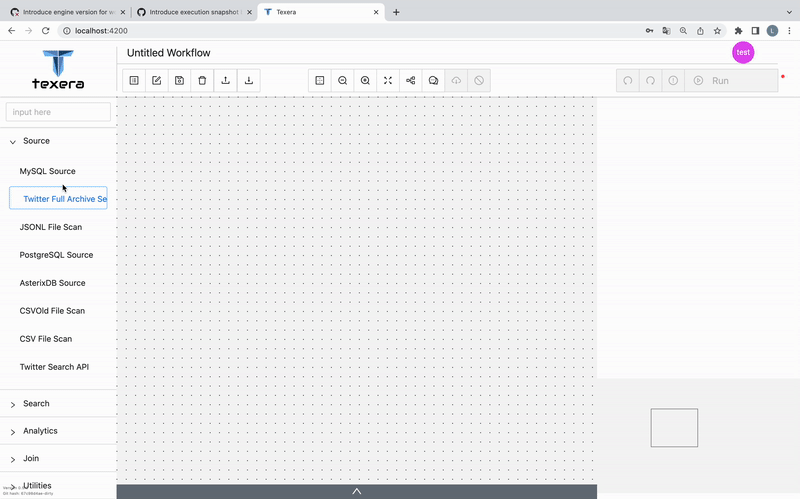The image size is (800, 499).
Task: Click the mini-map toggle icon
Action: (x=320, y=81)
